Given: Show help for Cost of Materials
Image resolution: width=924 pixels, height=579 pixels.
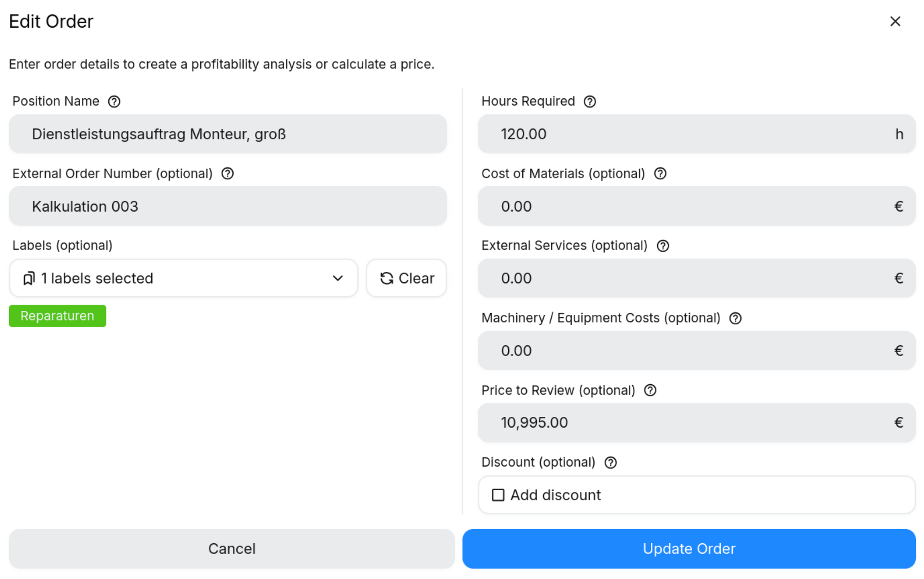Looking at the screenshot, I should (660, 174).
